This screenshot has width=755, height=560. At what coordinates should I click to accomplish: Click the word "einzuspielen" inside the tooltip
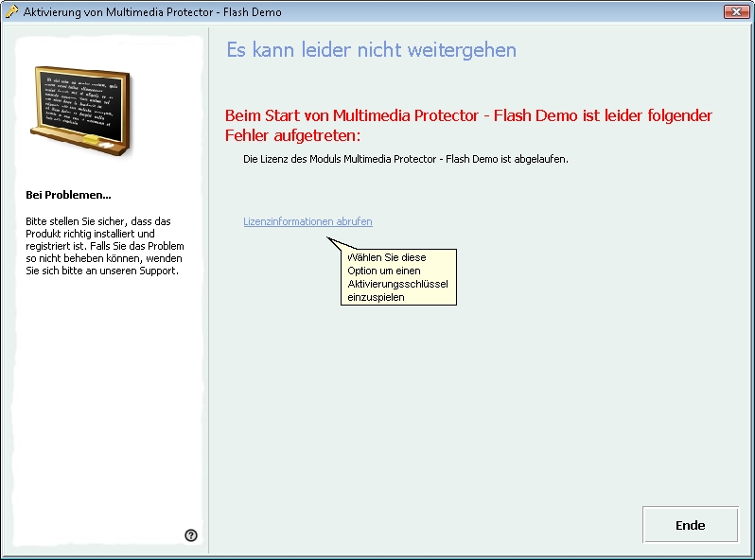[x=376, y=297]
